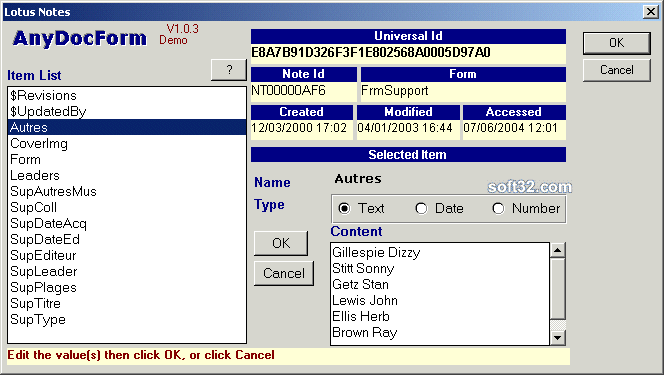Click Gillespie Dizzy line in Content box
The width and height of the screenshot is (664, 375).
[376, 252]
